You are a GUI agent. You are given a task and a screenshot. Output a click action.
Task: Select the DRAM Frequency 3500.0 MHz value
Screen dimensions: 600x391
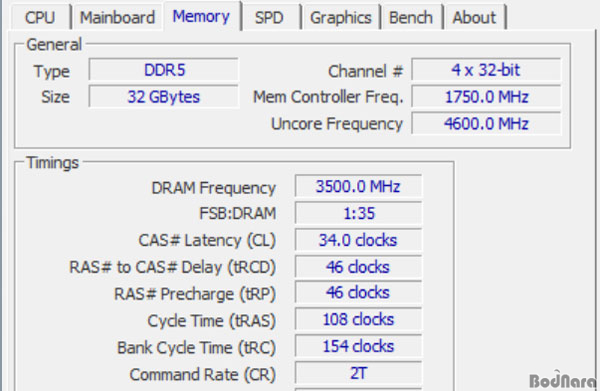point(358,186)
